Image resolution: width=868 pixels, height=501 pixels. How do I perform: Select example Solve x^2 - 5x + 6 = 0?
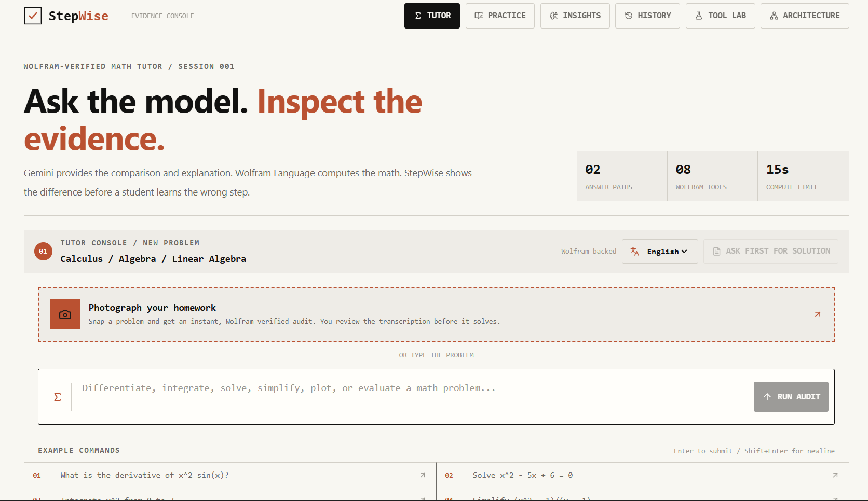643,475
